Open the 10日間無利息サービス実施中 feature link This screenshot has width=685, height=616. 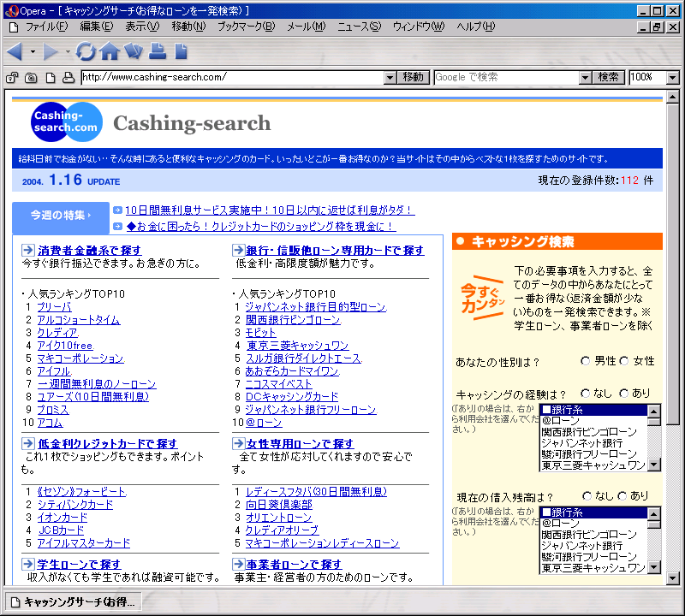pos(270,210)
